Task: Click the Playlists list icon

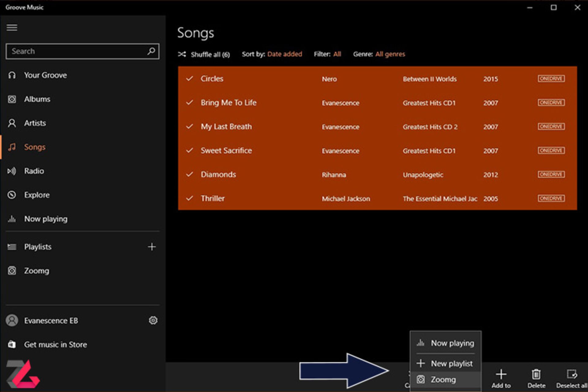Action: coord(12,247)
